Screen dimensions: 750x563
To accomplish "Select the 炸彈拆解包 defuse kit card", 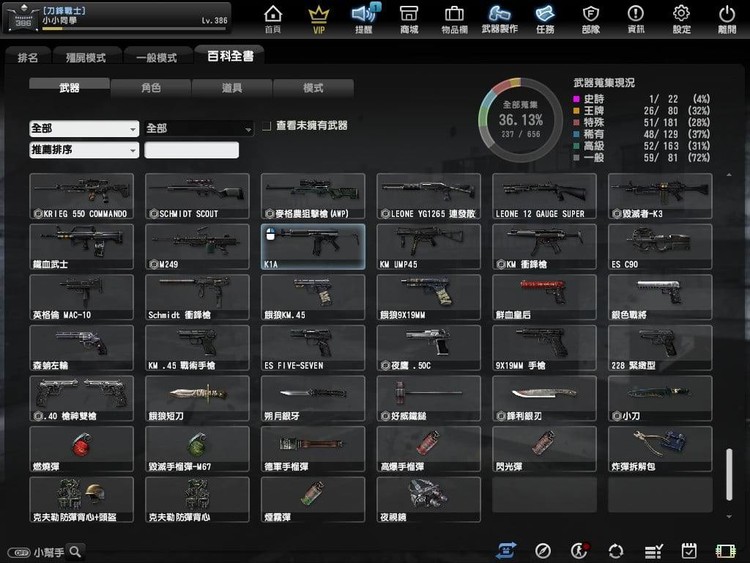I will click(x=660, y=449).
